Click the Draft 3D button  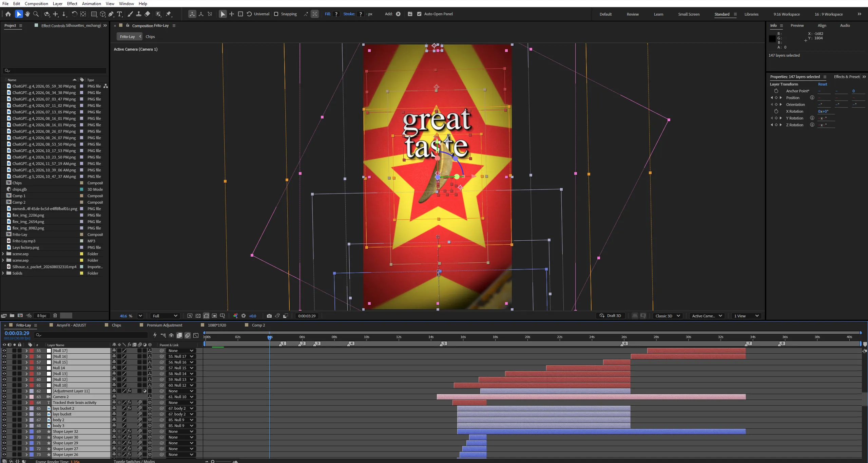point(610,316)
